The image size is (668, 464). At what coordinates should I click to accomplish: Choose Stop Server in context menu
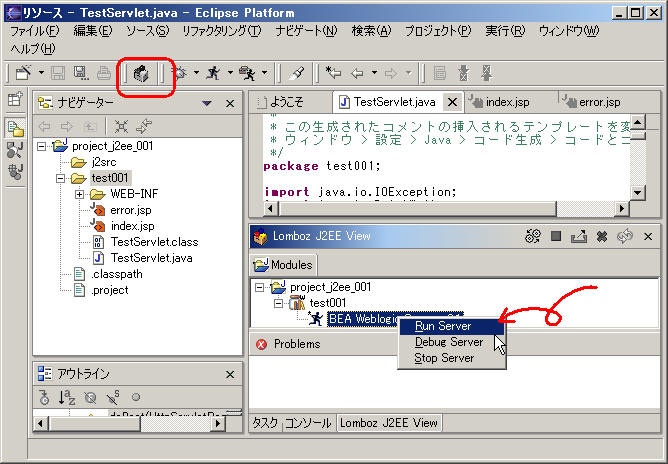pyautogui.click(x=444, y=358)
